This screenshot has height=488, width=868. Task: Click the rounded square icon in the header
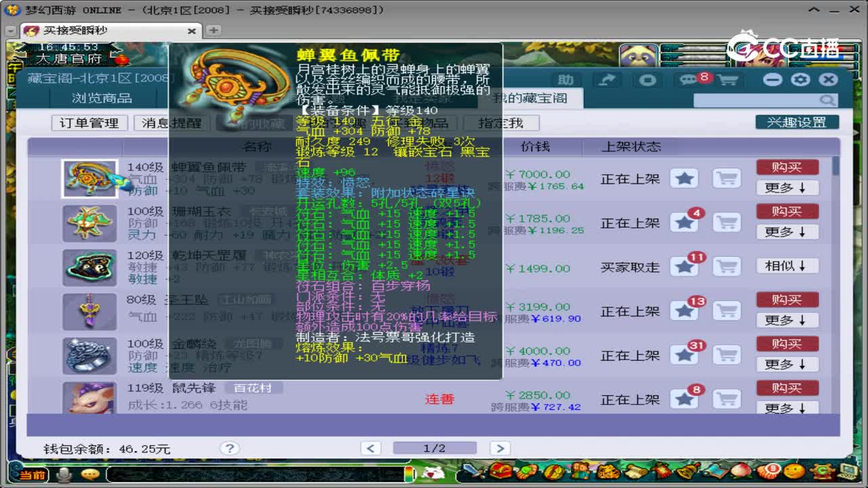pyautogui.click(x=648, y=80)
